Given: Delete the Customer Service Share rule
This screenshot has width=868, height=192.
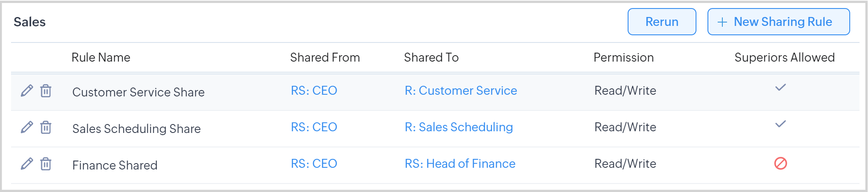Looking at the screenshot, I should [46, 90].
